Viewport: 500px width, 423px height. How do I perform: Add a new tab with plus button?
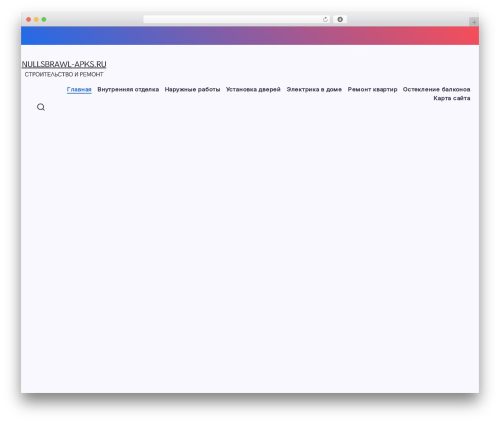[474, 22]
